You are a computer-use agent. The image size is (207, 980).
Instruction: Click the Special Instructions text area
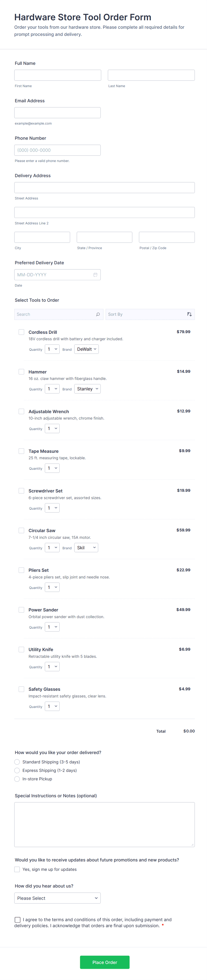click(104, 824)
